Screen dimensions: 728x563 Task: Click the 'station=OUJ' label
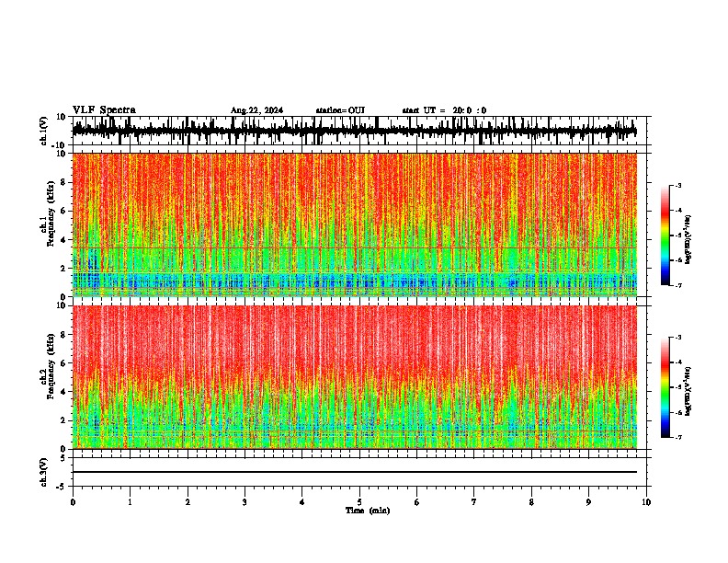[340, 110]
